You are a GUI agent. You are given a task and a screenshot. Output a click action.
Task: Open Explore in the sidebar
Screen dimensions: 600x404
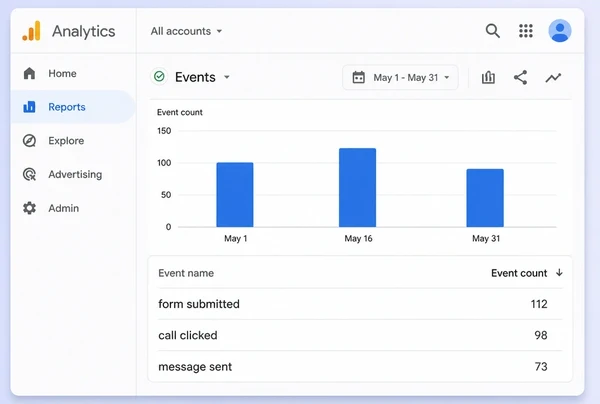[x=73, y=140]
